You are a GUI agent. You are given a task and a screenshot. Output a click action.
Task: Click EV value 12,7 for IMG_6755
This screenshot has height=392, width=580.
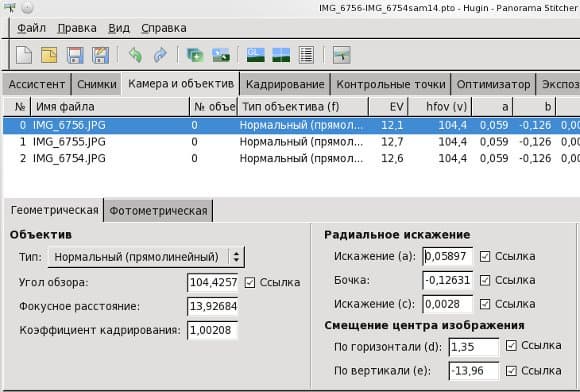point(392,142)
